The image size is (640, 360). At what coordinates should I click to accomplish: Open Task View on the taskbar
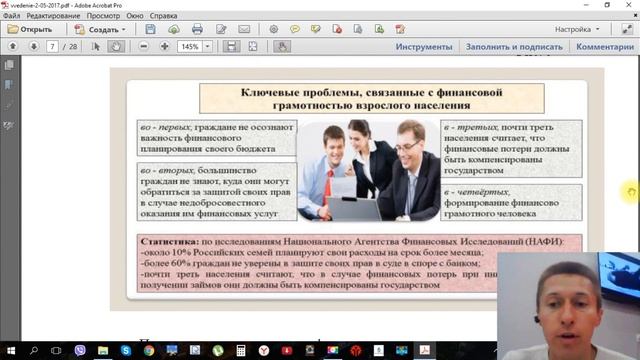coord(56,351)
